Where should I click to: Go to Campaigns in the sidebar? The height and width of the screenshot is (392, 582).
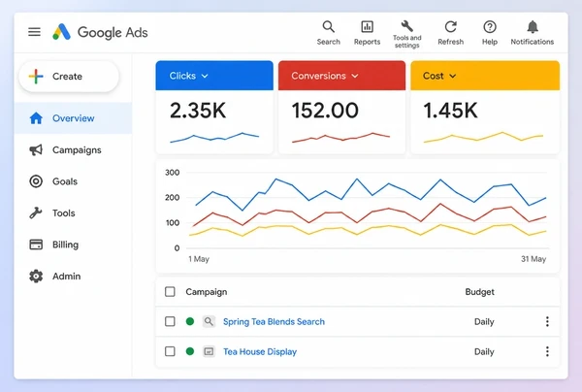73,150
